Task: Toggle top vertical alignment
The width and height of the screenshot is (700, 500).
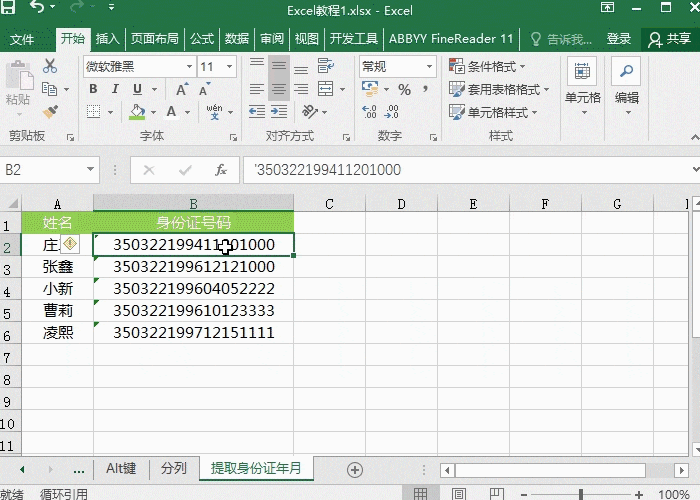Action: pos(257,62)
